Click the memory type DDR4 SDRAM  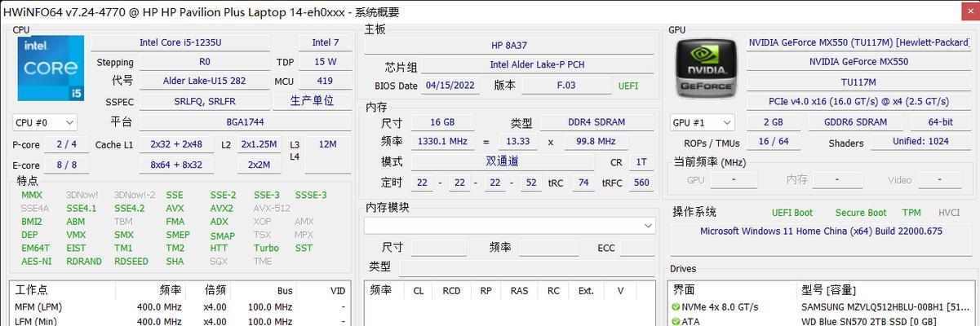(x=595, y=122)
